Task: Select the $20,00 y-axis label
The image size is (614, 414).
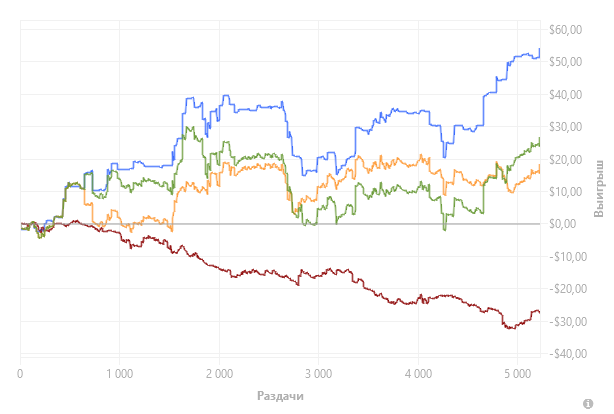Action: click(x=565, y=160)
